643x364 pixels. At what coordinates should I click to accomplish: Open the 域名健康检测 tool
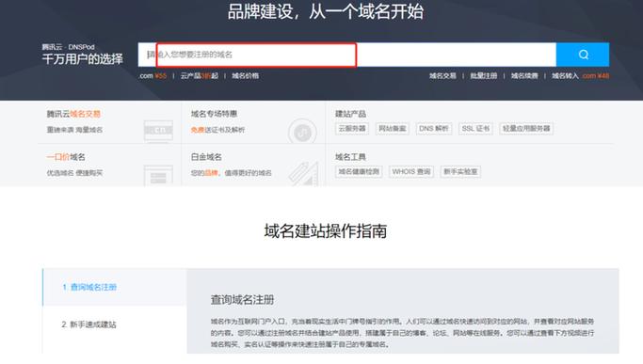click(x=359, y=172)
